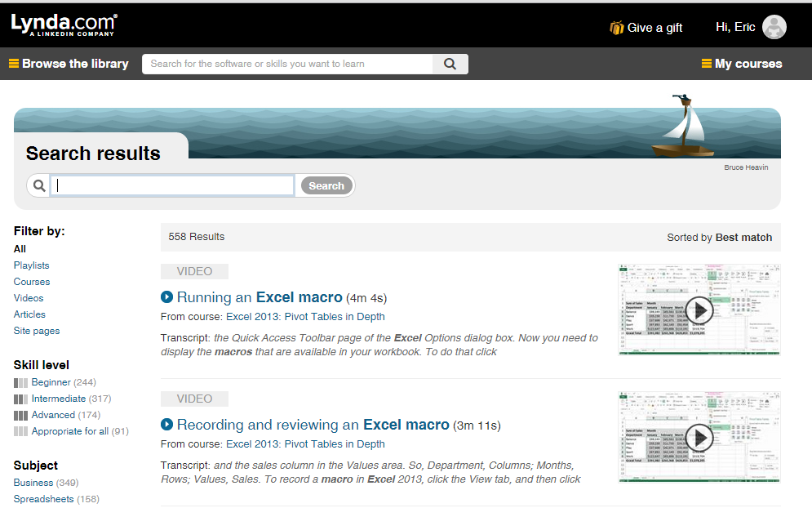Filter results by Site pages

[x=37, y=331]
